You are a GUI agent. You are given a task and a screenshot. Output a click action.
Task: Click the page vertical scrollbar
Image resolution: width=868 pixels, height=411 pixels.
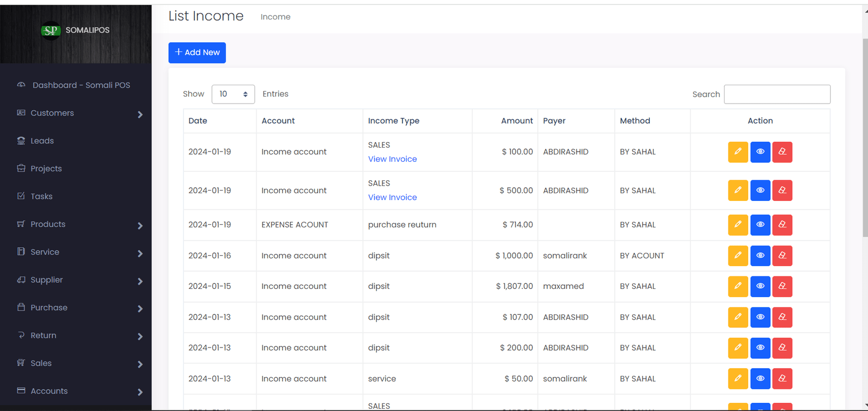[865, 138]
